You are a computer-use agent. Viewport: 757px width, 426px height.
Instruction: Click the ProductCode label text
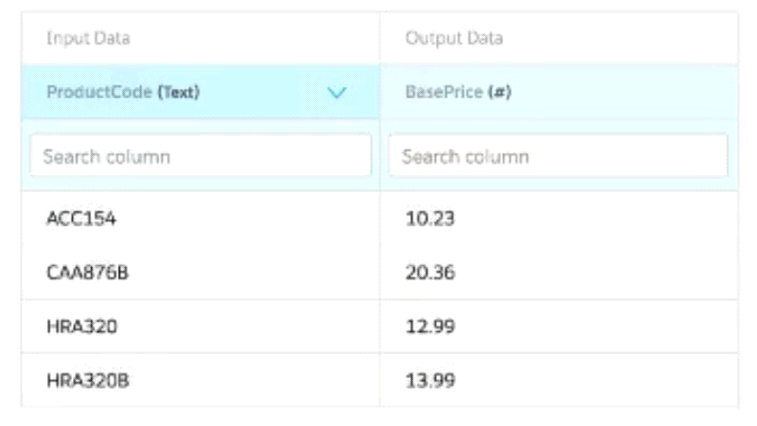[99, 92]
